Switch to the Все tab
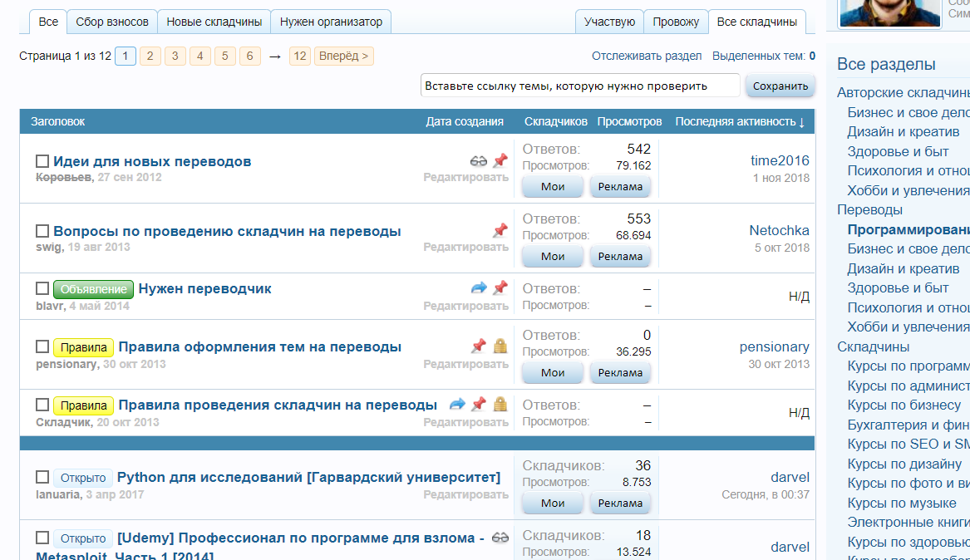This screenshot has width=970, height=560. coord(48,22)
